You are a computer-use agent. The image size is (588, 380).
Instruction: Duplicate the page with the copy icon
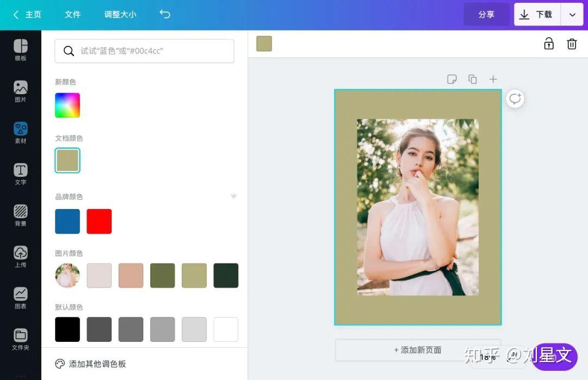(473, 79)
